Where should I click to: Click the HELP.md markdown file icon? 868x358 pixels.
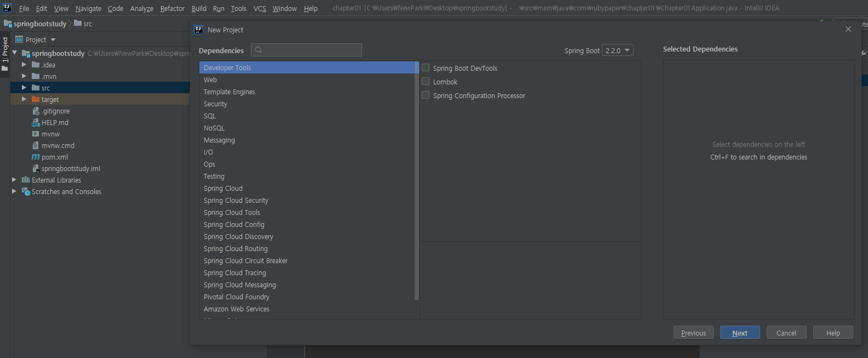point(36,123)
